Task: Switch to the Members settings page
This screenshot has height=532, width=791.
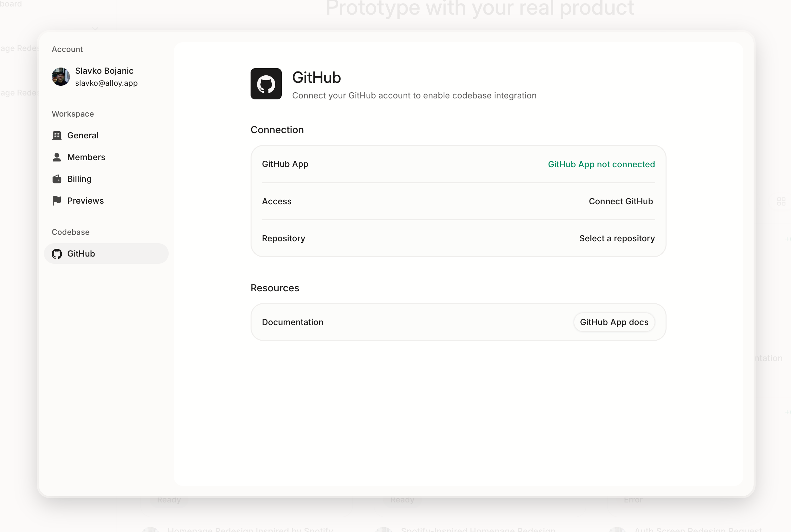Action: pyautogui.click(x=86, y=157)
